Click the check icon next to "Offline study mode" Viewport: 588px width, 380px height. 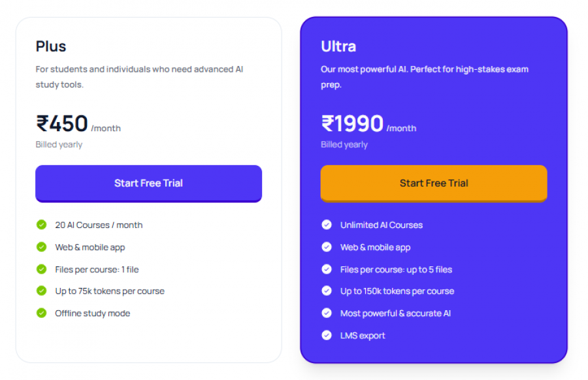tap(41, 313)
